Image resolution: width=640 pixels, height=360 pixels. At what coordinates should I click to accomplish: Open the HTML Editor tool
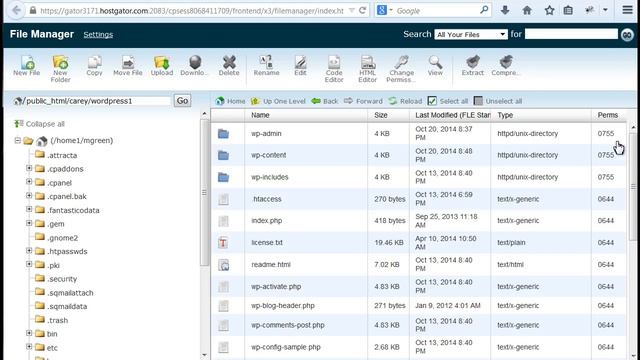click(x=367, y=69)
